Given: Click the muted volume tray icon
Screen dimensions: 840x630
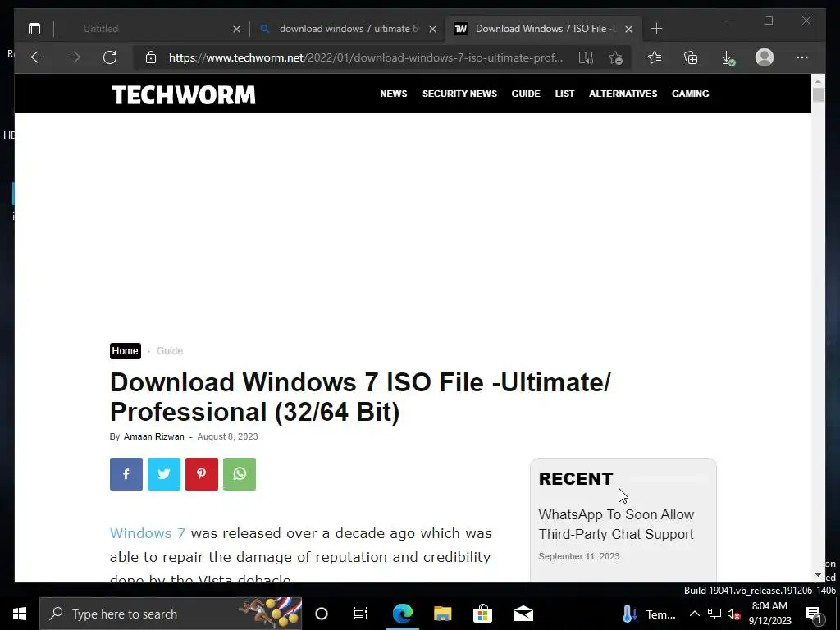Looking at the screenshot, I should 734,614.
